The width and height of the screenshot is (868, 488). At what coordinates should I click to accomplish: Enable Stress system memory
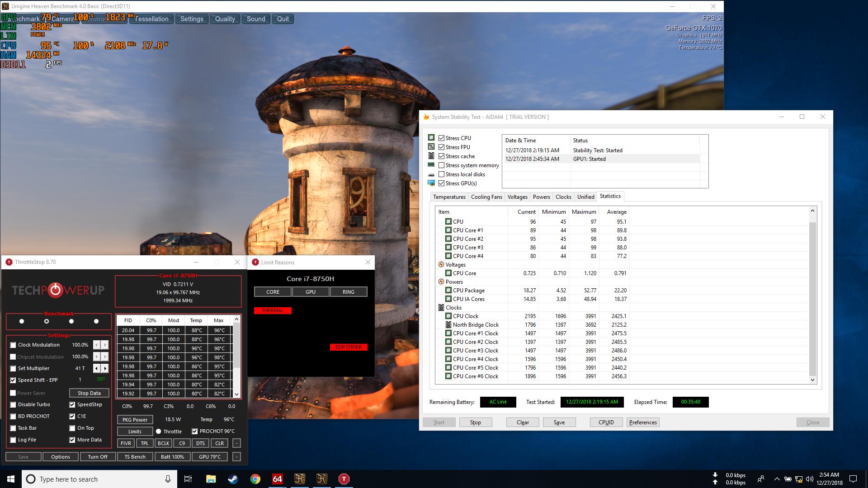(442, 165)
